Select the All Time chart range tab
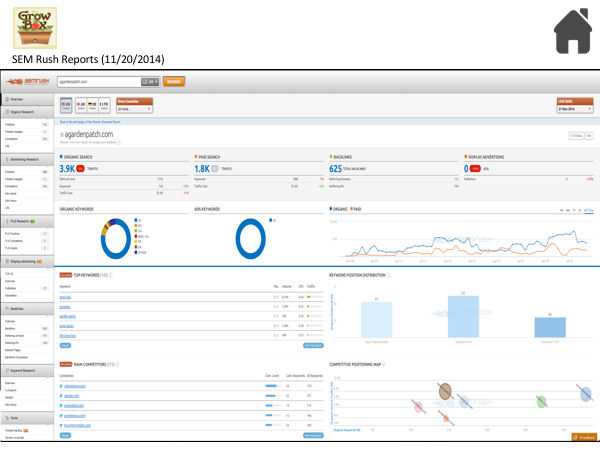Image resolution: width=600 pixels, height=450 pixels. pos(589,210)
